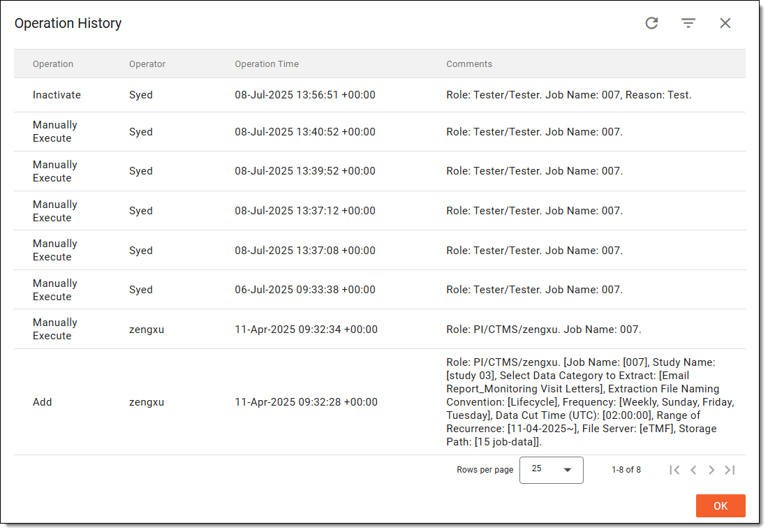The width and height of the screenshot is (768, 532).
Task: Select the Inactivate operation cell
Action: click(57, 94)
